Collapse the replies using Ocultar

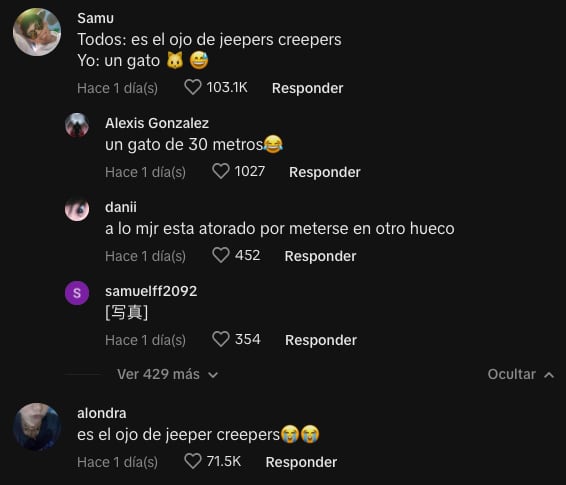point(521,374)
